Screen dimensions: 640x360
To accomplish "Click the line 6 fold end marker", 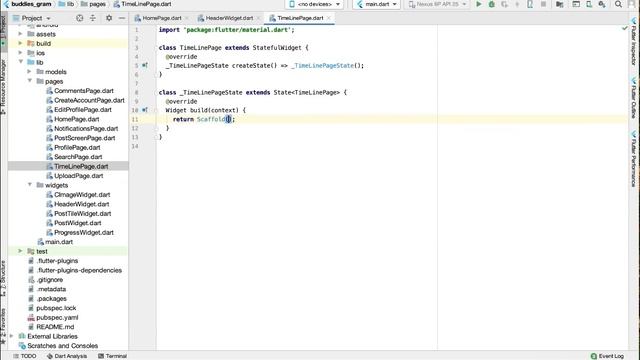I will (156, 74).
